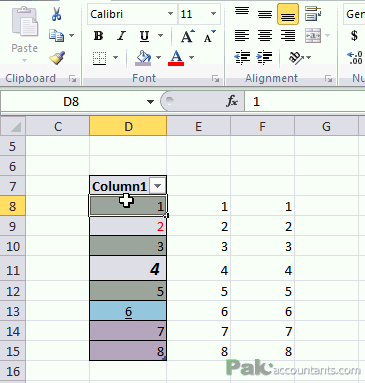Expand the Column1 filter dropdown
The height and width of the screenshot is (383, 365).
157,186
